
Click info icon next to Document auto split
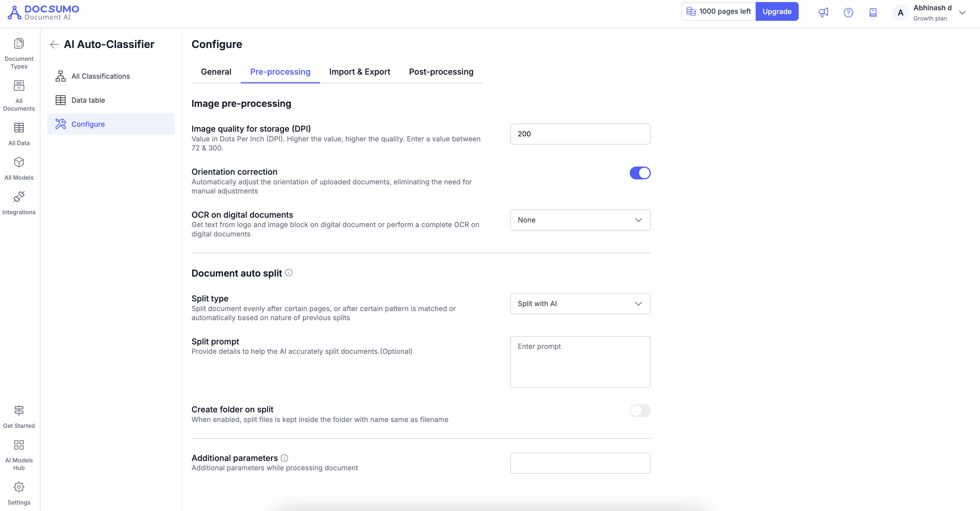click(289, 272)
